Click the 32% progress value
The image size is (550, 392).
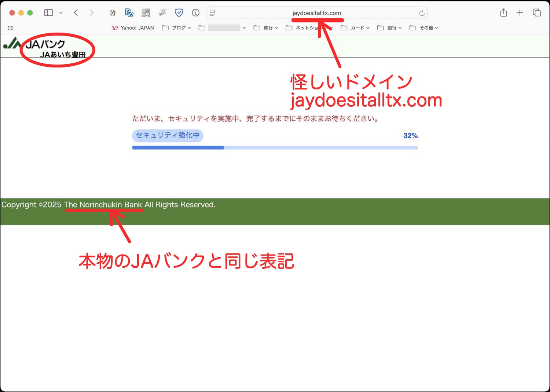coord(410,136)
